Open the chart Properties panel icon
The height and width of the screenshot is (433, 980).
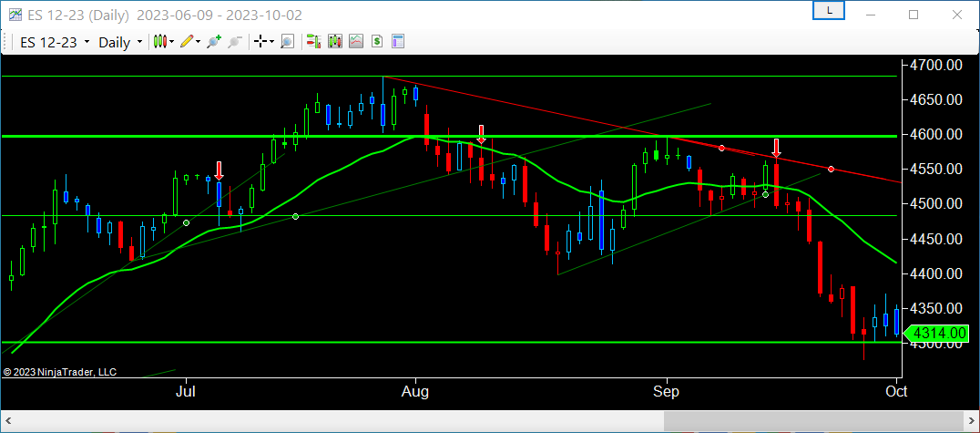[x=398, y=42]
